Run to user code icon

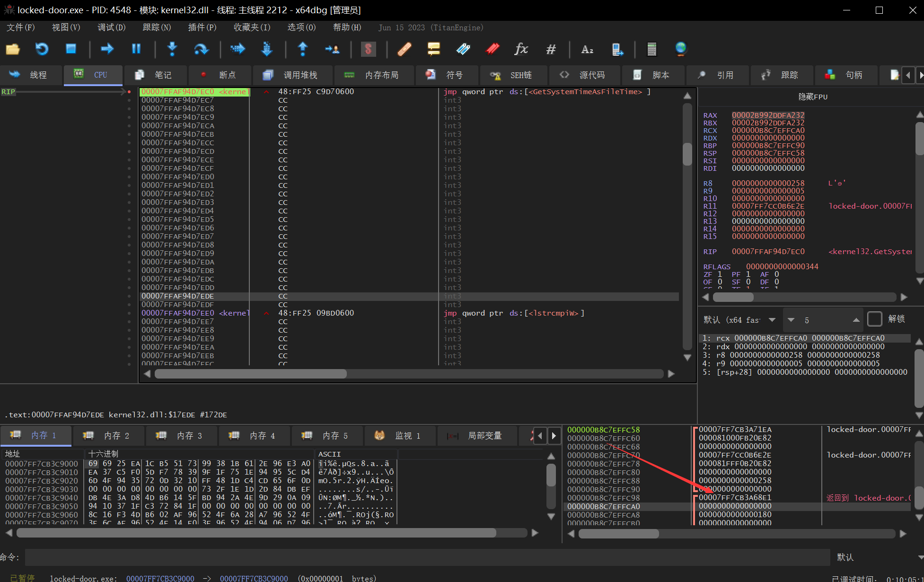[x=332, y=49]
